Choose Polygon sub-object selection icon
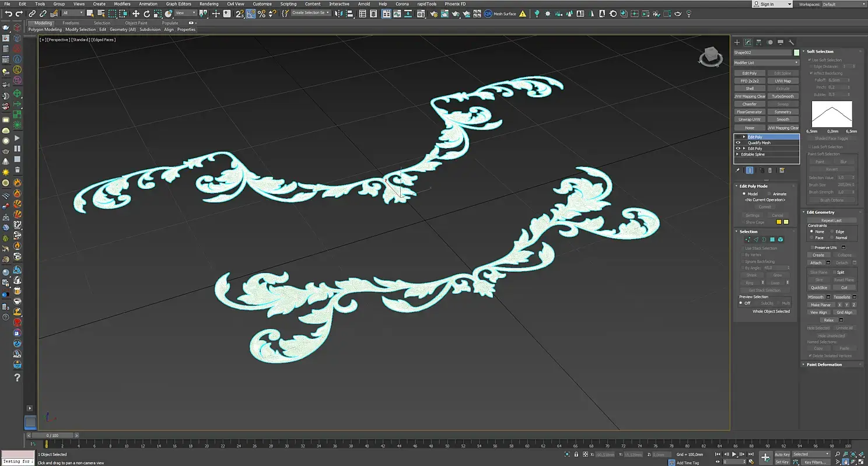Viewport: 868px width, 466px height. tap(772, 240)
